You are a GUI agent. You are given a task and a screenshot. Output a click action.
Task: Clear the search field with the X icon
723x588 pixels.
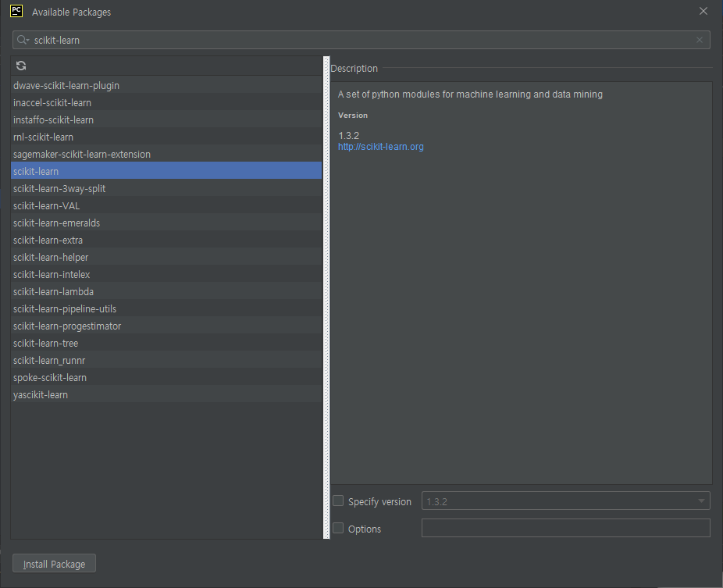700,40
